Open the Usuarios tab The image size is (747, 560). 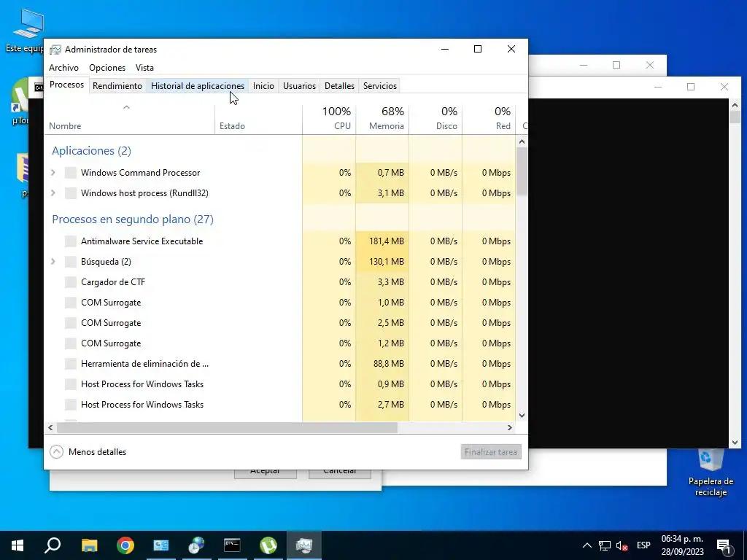click(299, 86)
